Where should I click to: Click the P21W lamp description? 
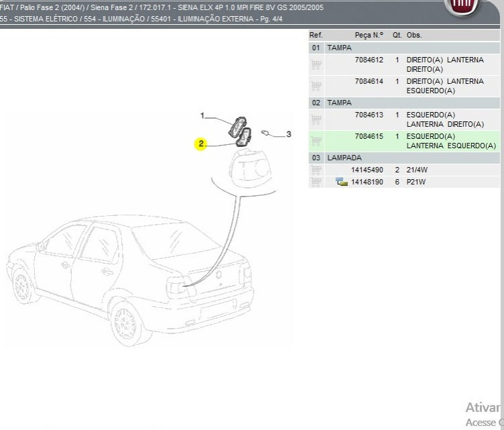[x=416, y=182]
